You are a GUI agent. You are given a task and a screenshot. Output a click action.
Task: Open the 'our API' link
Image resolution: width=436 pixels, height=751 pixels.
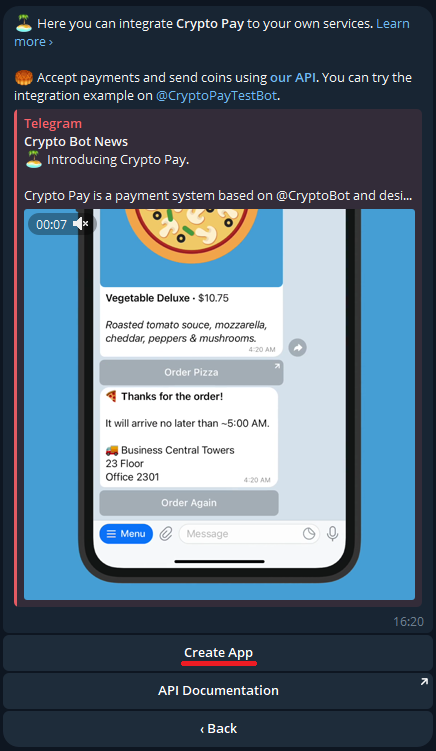click(293, 78)
